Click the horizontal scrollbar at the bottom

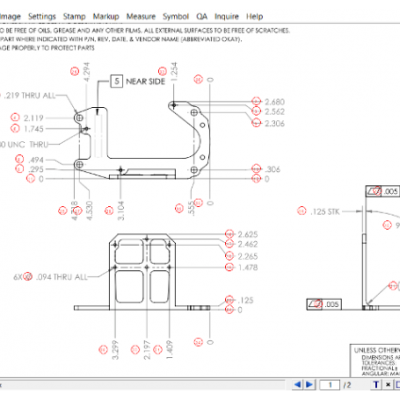[x=143, y=385]
